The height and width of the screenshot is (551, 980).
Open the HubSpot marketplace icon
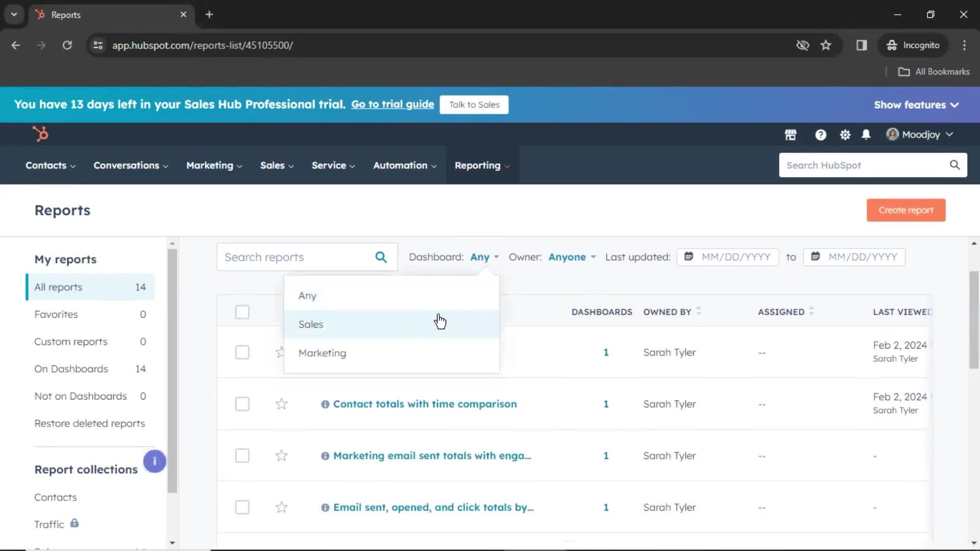[791, 135]
